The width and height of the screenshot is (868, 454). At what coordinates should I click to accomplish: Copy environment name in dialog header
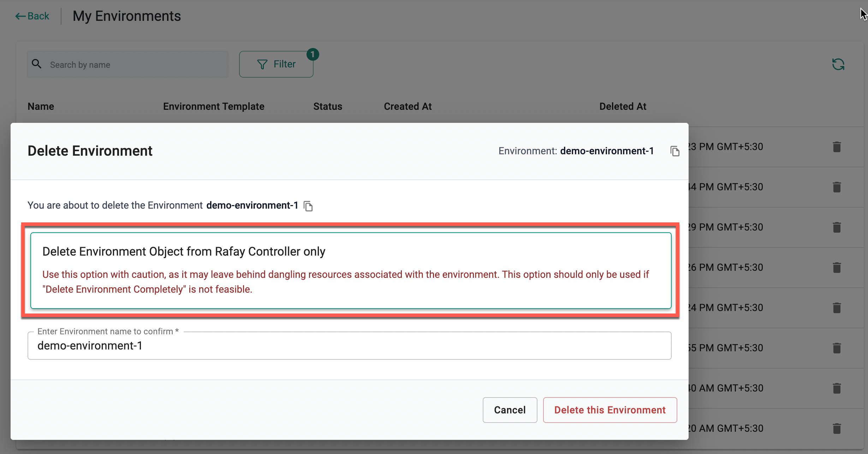click(x=674, y=151)
